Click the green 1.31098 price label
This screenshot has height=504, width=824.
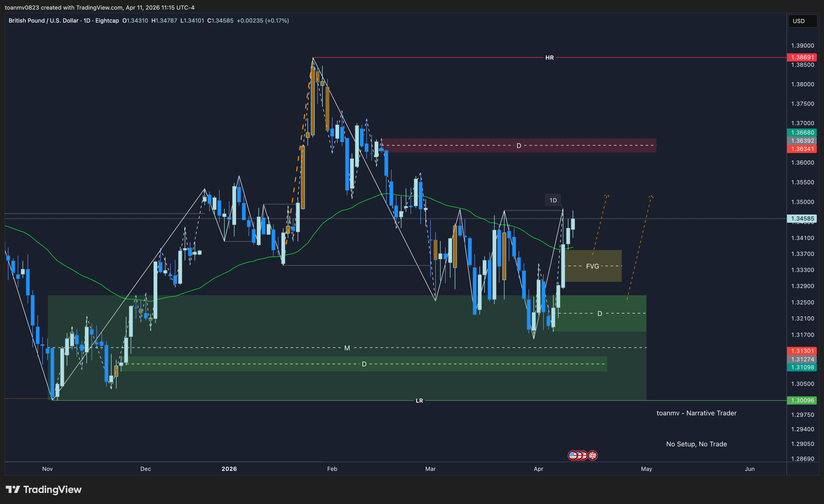pyautogui.click(x=802, y=367)
